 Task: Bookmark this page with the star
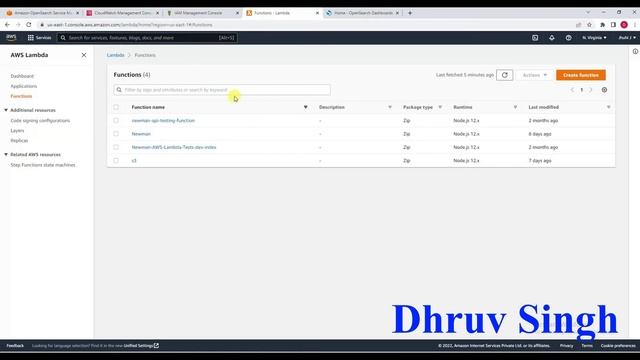tap(589, 25)
